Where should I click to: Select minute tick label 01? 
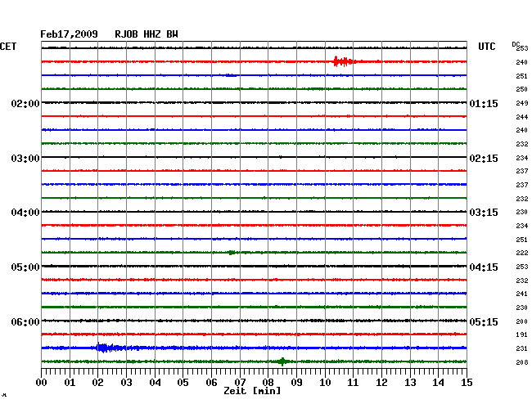tap(70, 383)
